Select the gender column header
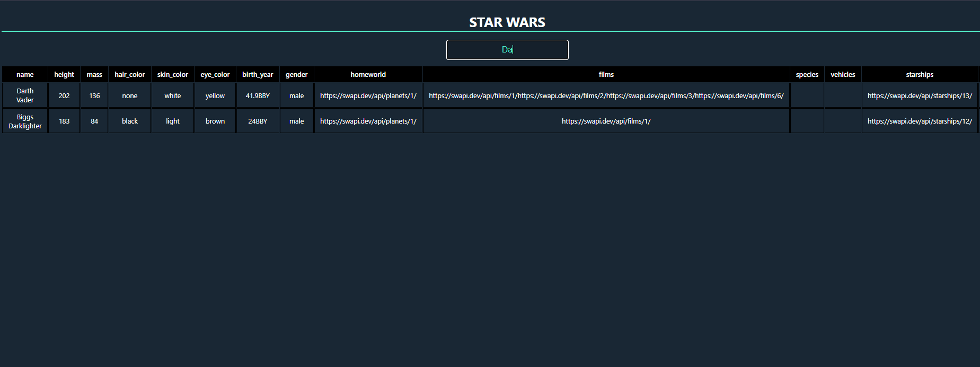 [297, 74]
